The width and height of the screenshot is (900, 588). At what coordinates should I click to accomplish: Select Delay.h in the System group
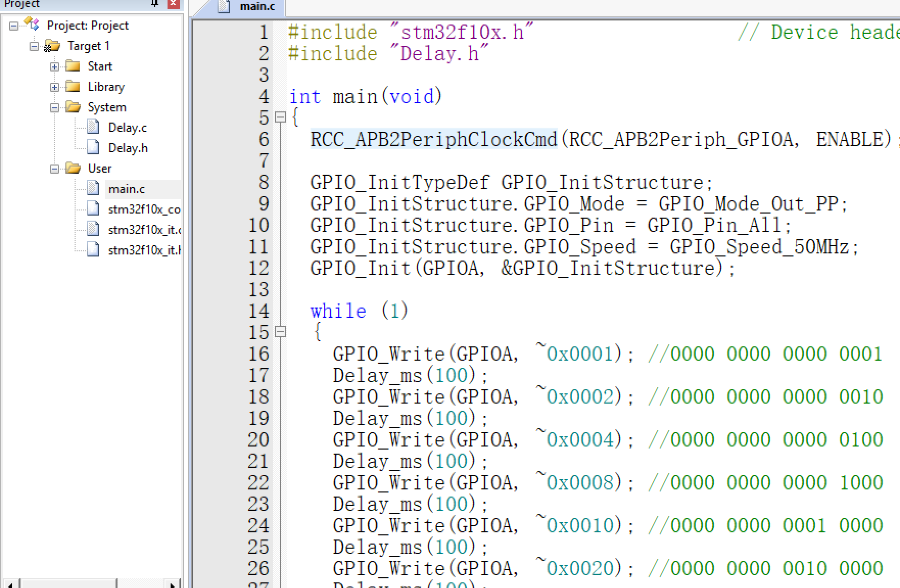[128, 148]
